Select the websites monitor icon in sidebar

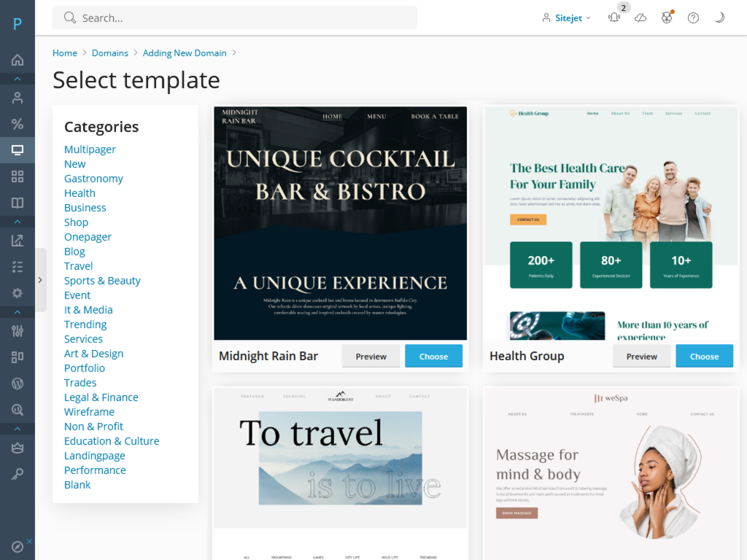tap(18, 149)
